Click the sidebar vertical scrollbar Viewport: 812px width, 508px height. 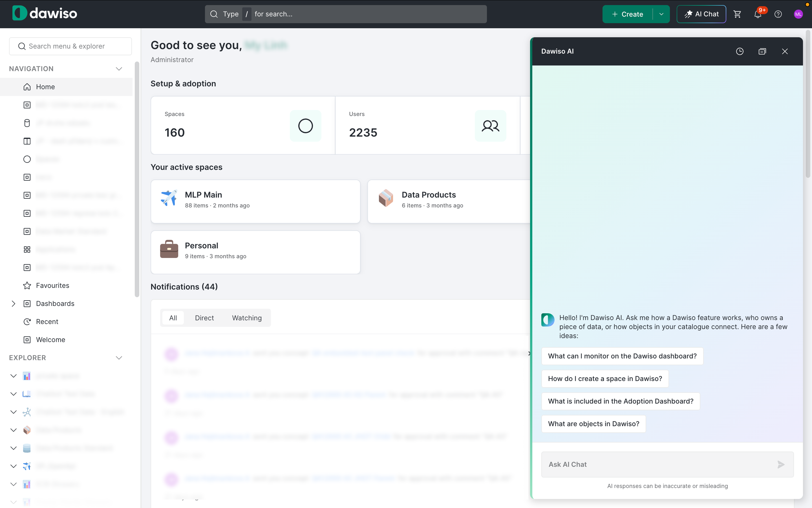click(136, 179)
